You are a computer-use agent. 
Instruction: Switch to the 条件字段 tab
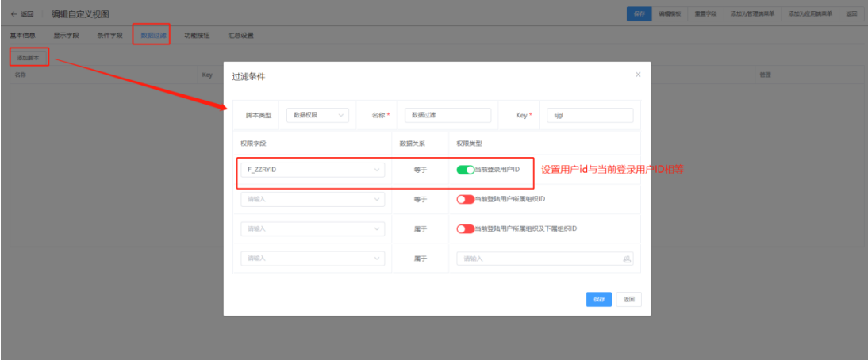tap(109, 36)
